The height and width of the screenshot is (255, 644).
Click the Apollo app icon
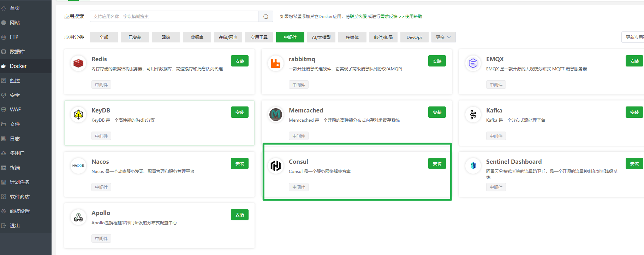[78, 217]
